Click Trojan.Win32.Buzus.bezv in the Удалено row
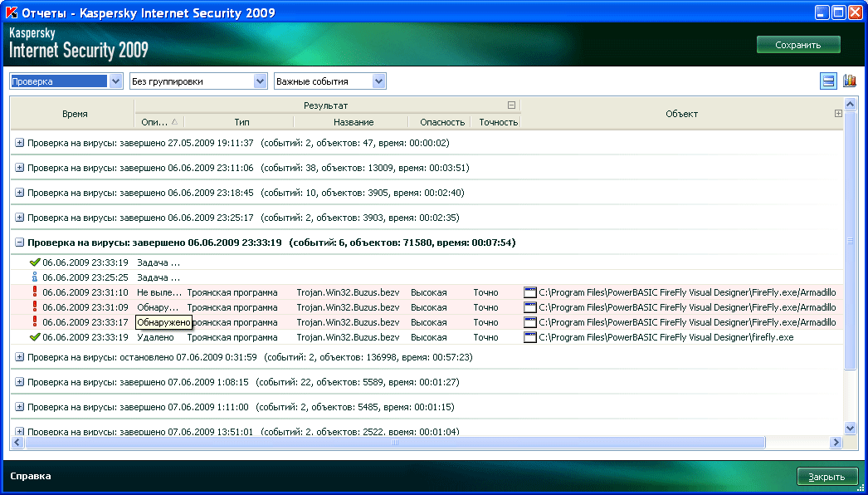The width and height of the screenshot is (868, 495). tap(349, 337)
